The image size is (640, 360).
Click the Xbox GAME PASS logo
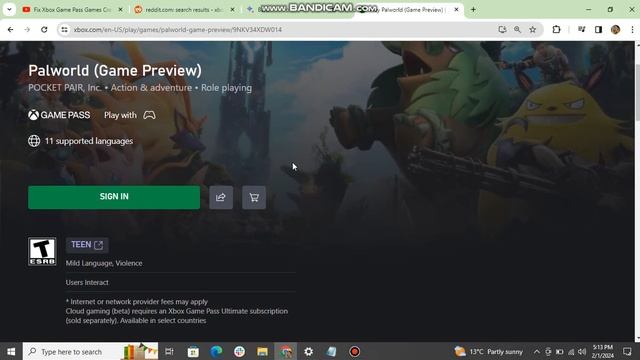(59, 115)
